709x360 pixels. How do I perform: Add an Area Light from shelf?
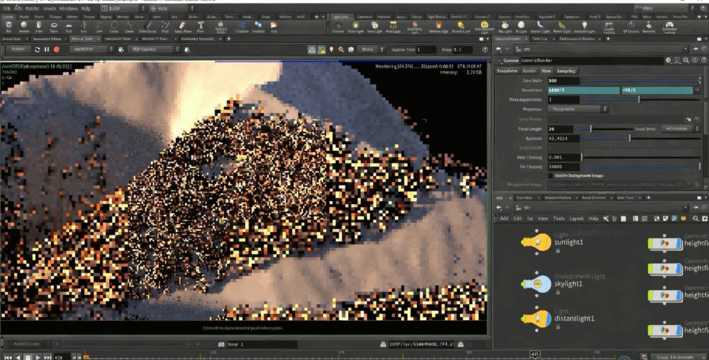click(393, 27)
